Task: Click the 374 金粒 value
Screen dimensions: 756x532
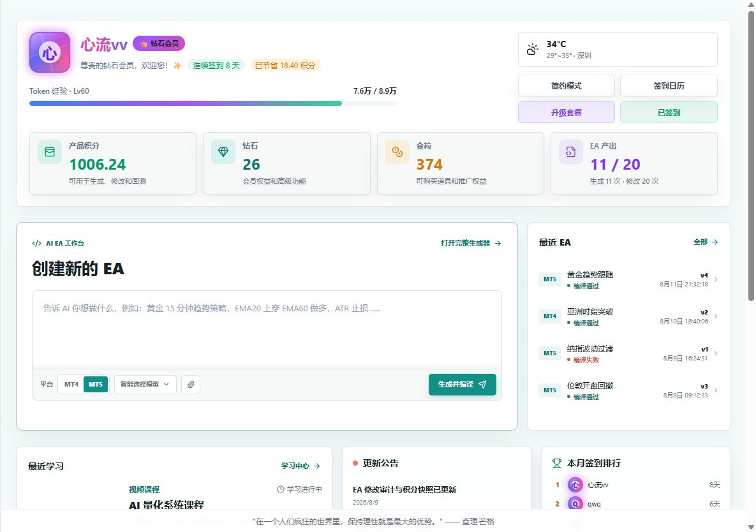Action: (x=429, y=165)
